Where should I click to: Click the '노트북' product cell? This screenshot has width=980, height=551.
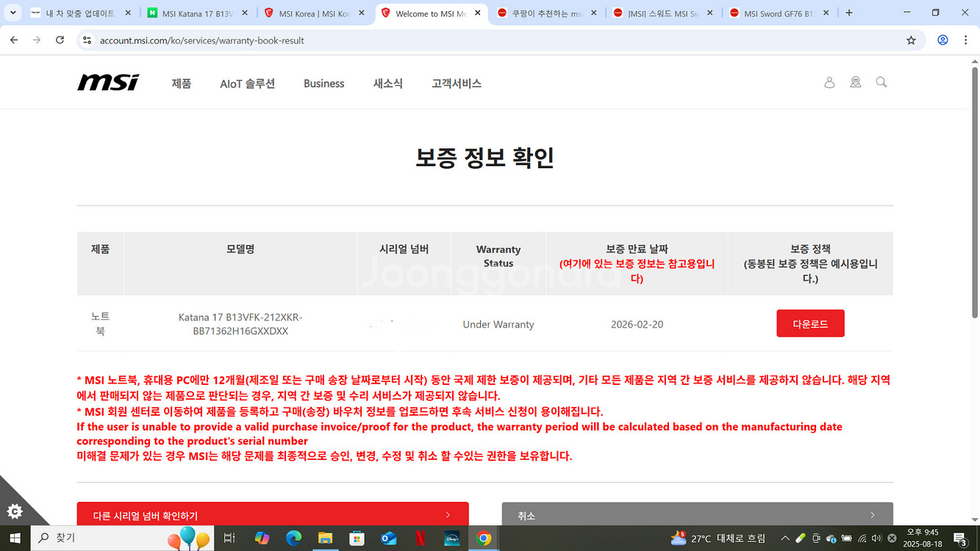click(x=100, y=323)
